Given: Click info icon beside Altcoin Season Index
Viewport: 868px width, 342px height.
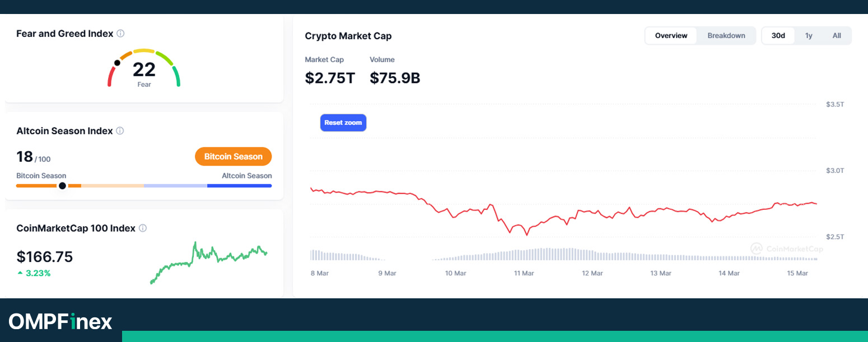Looking at the screenshot, I should click(120, 131).
